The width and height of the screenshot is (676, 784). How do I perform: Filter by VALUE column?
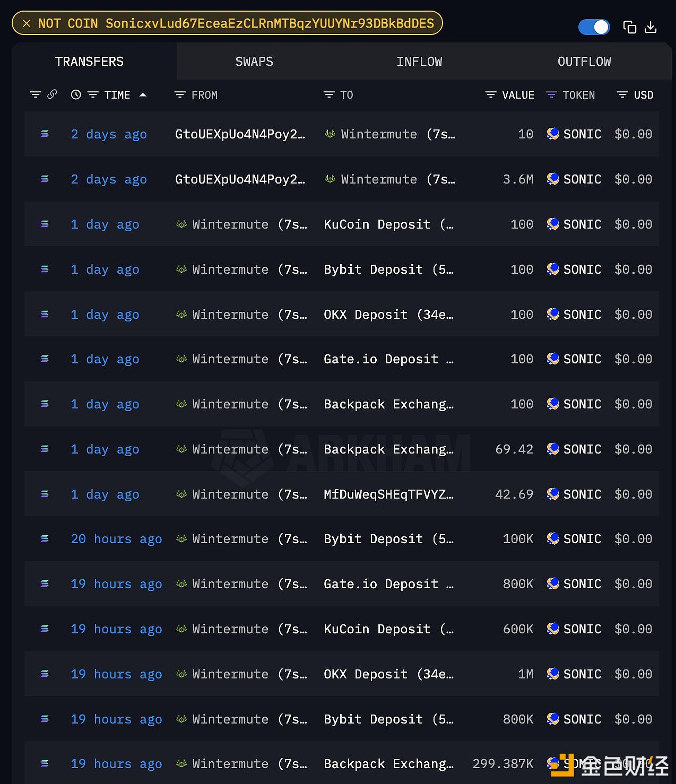click(x=491, y=95)
